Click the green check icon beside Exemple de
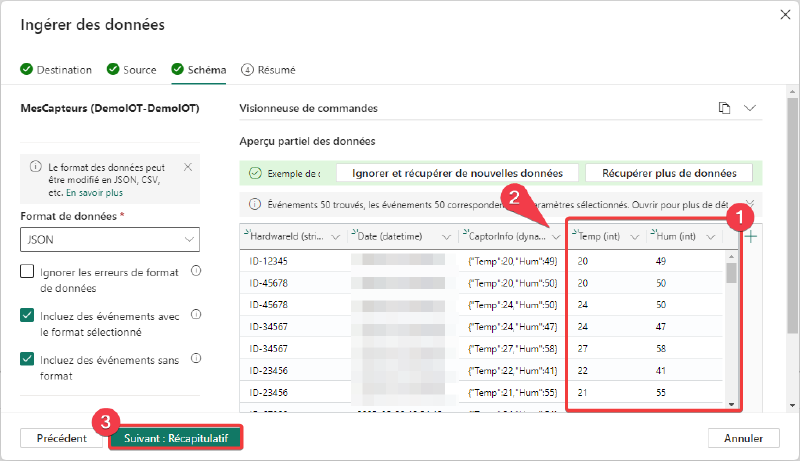The width and height of the screenshot is (800, 461). [255, 173]
